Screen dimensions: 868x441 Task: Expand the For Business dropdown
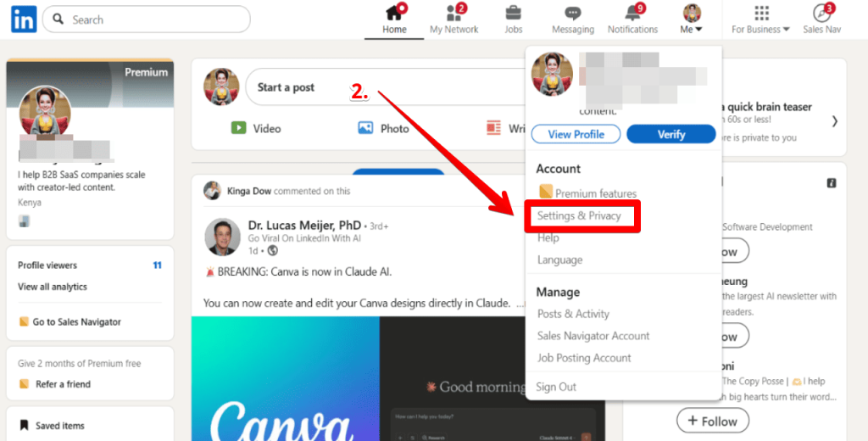pos(761,30)
